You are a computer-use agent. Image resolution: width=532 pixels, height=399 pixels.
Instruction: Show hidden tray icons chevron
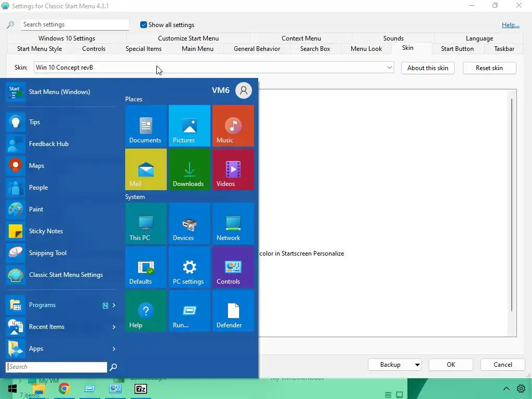506,389
